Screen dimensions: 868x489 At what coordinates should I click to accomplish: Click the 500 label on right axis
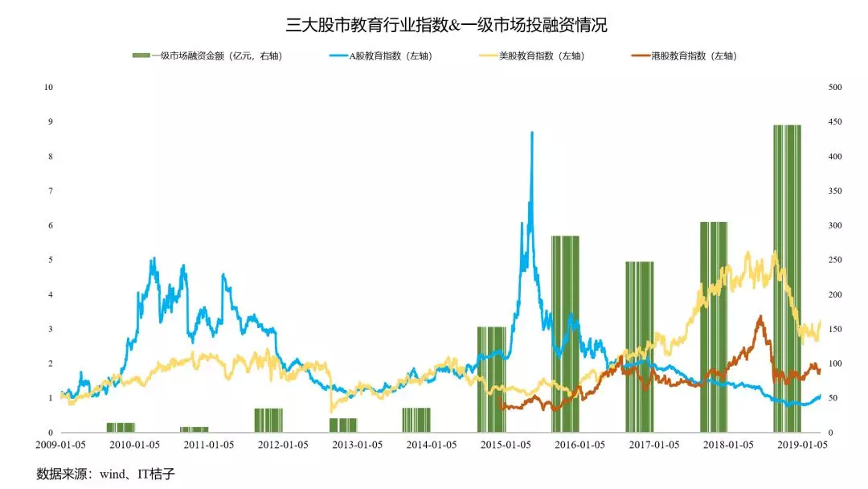point(834,87)
